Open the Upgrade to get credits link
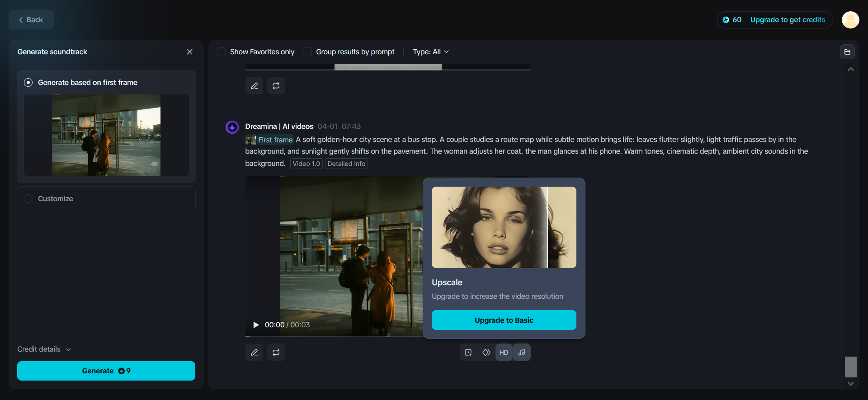 788,20
